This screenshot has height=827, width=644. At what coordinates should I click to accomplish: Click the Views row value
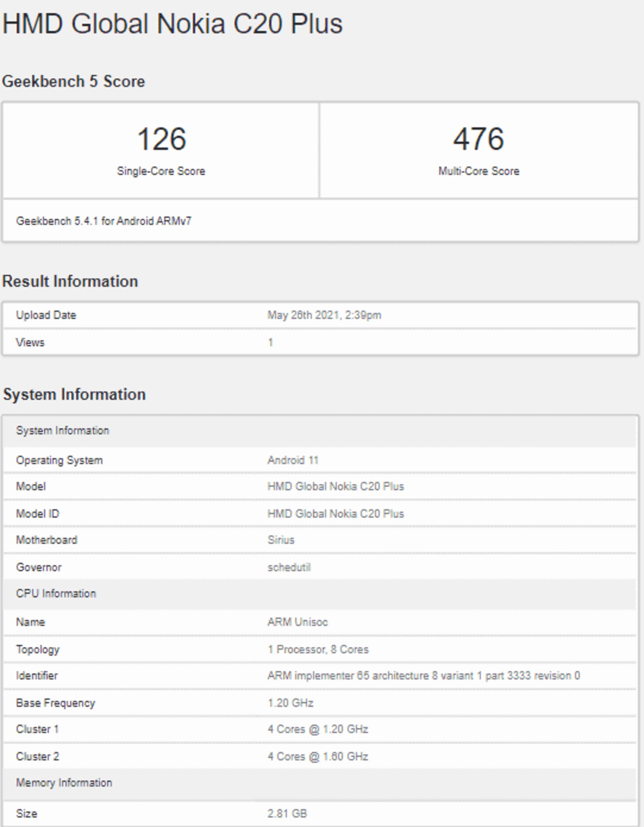pyautogui.click(x=270, y=342)
